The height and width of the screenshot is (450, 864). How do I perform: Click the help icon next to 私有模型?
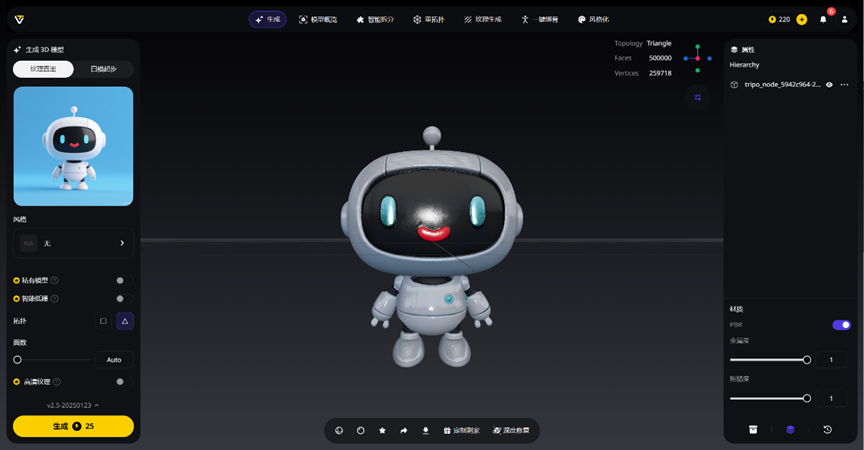click(x=55, y=280)
